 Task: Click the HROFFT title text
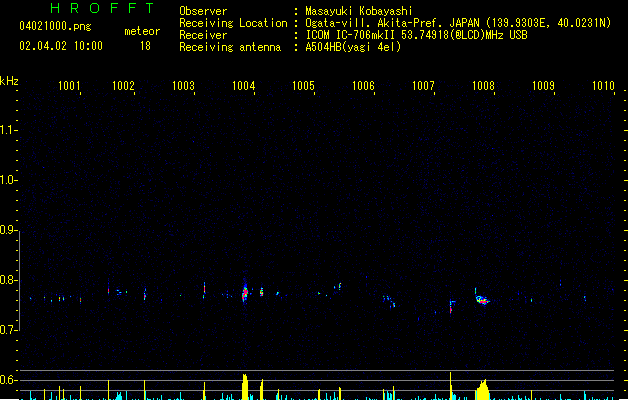[x=102, y=8]
